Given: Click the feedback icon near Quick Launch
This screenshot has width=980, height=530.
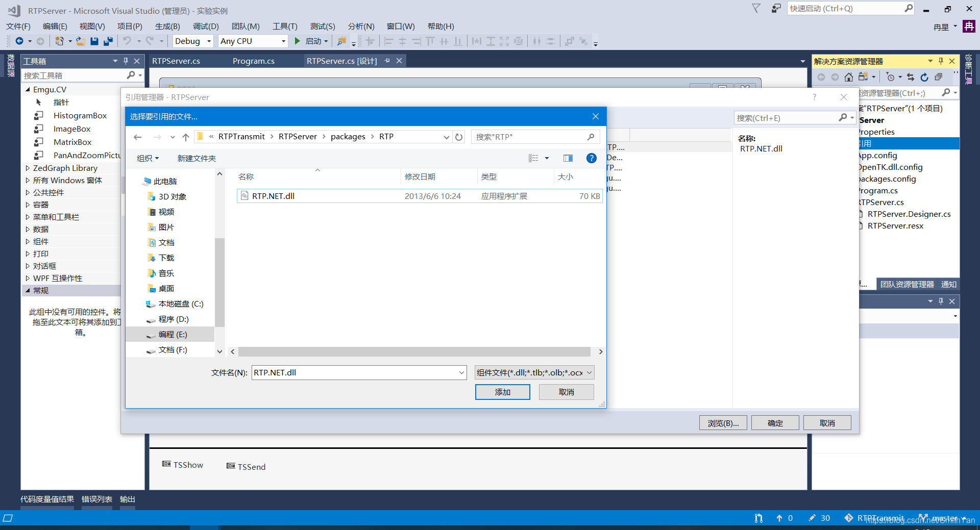Looking at the screenshot, I should tap(776, 9).
